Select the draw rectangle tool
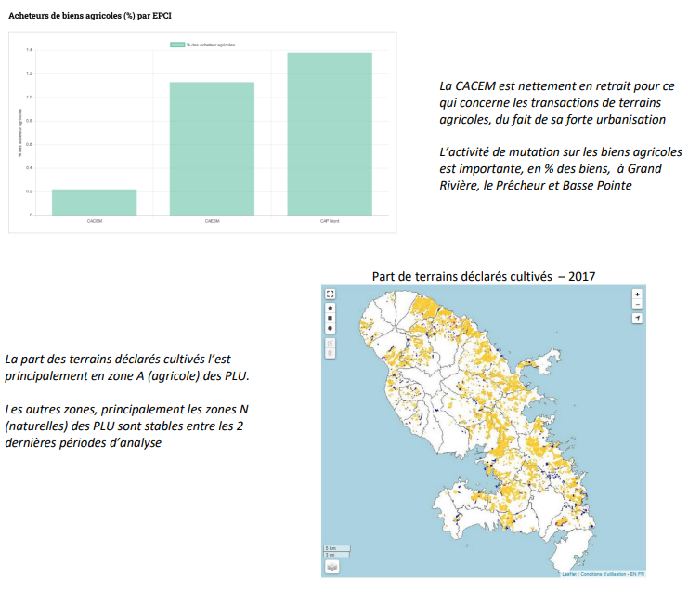The height and width of the screenshot is (616, 689). click(x=331, y=318)
